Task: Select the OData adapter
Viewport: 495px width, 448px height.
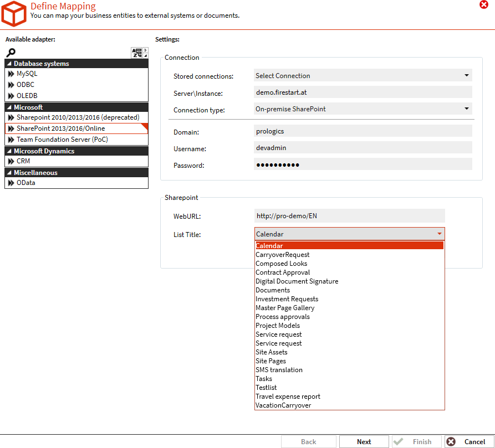Action: click(x=25, y=183)
